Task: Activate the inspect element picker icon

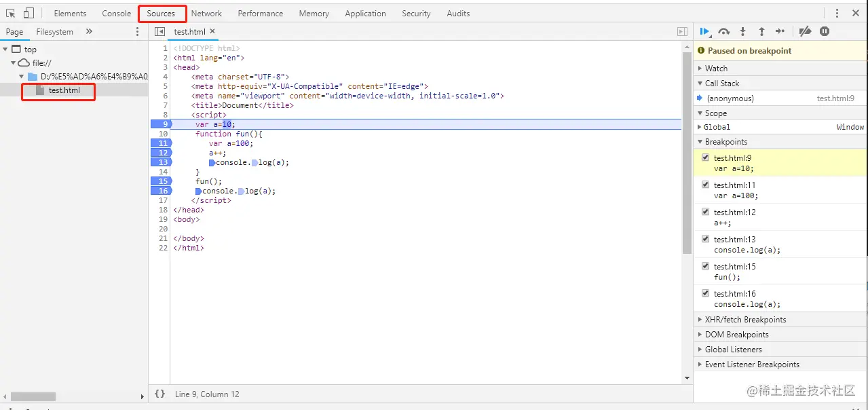Action: [11, 13]
